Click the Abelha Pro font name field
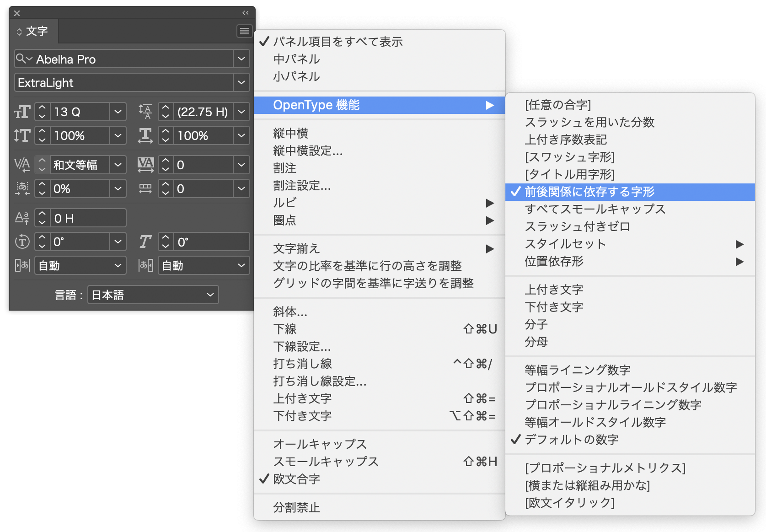The image size is (766, 532). pos(133,59)
